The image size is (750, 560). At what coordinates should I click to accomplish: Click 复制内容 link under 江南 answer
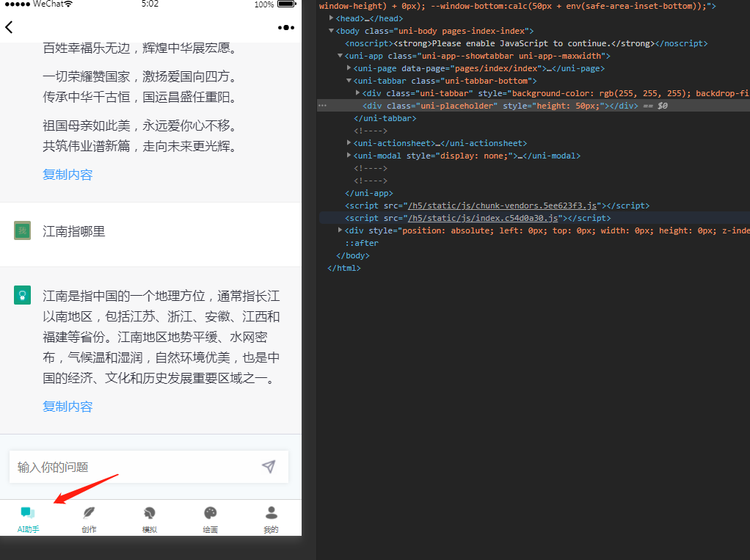point(68,407)
